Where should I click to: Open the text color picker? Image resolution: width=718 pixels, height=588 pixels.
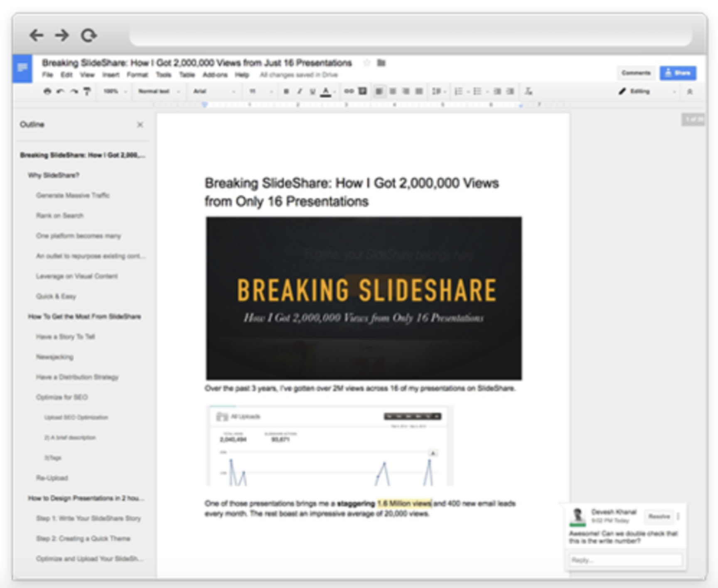click(x=327, y=92)
